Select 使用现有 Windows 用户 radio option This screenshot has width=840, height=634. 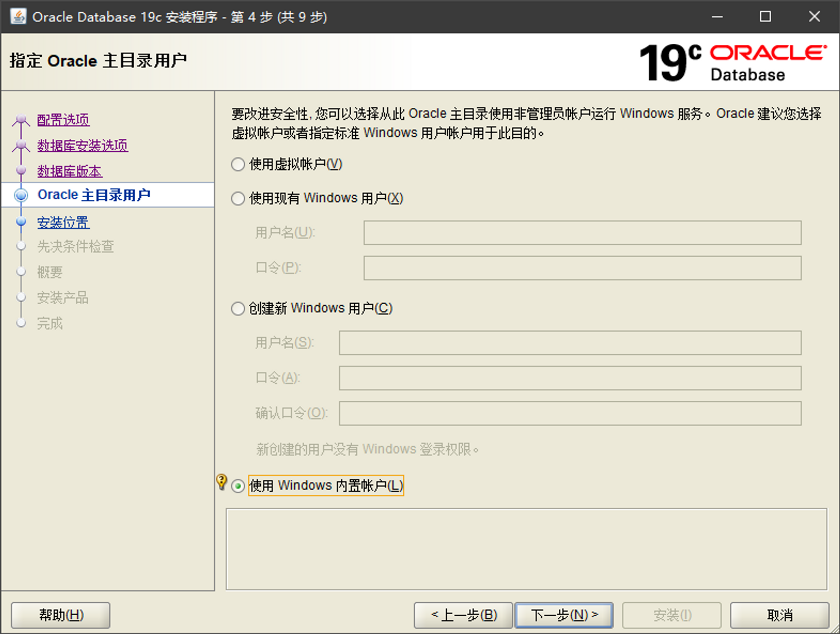pos(238,199)
